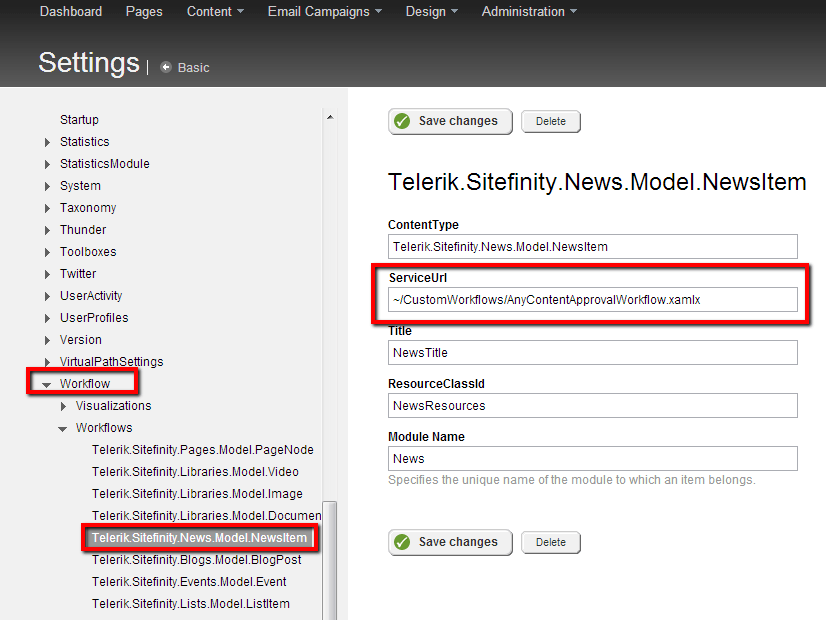This screenshot has width=826, height=620.
Task: Click the green checkmark on bottom Save changes
Action: (402, 542)
